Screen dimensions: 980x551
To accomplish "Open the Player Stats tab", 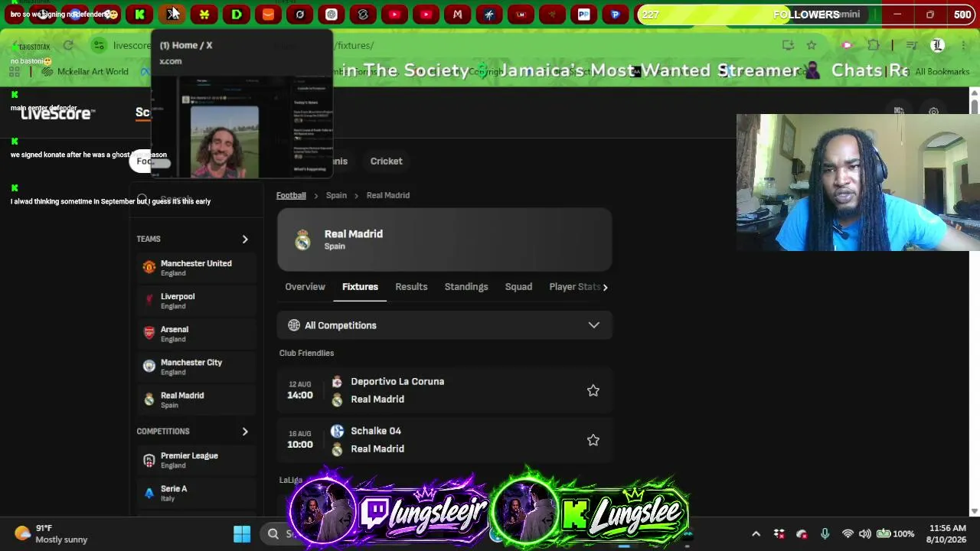I will pos(574,287).
